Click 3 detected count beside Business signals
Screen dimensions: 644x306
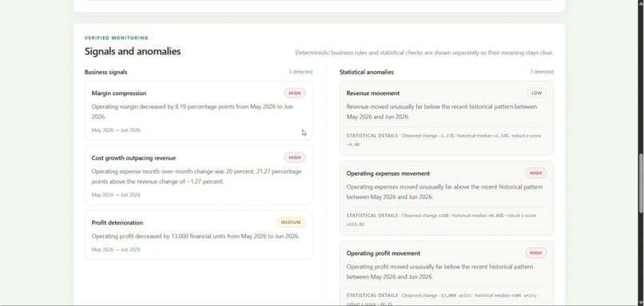300,72
